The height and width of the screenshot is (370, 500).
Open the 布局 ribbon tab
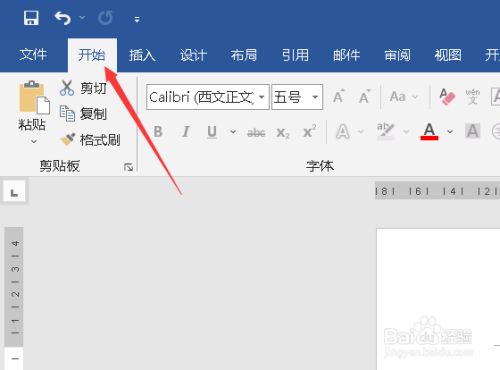pos(244,55)
